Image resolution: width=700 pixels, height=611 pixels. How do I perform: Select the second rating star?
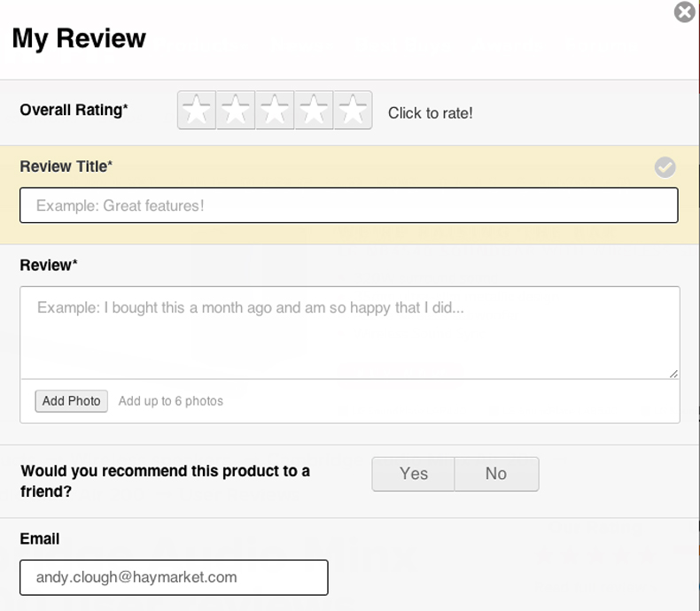pyautogui.click(x=236, y=111)
